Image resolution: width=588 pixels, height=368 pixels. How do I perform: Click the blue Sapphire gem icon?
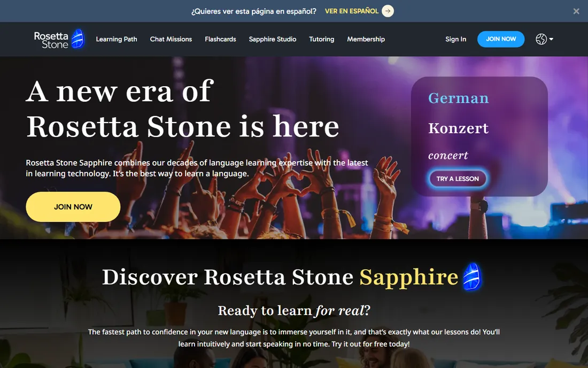pyautogui.click(x=472, y=277)
